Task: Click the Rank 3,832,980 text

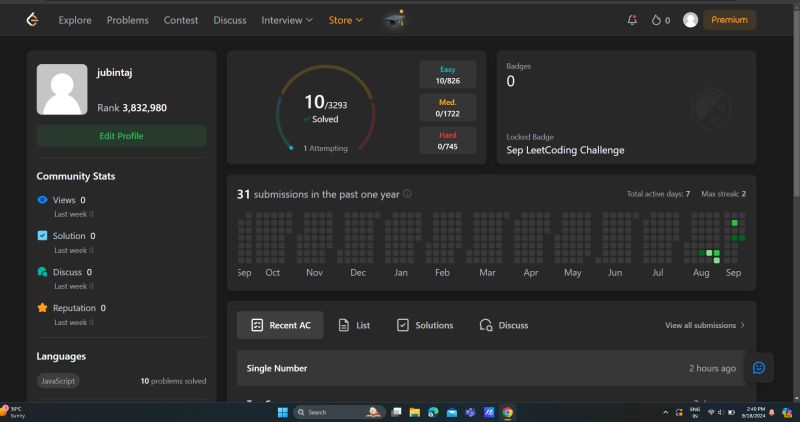Action: 132,108
